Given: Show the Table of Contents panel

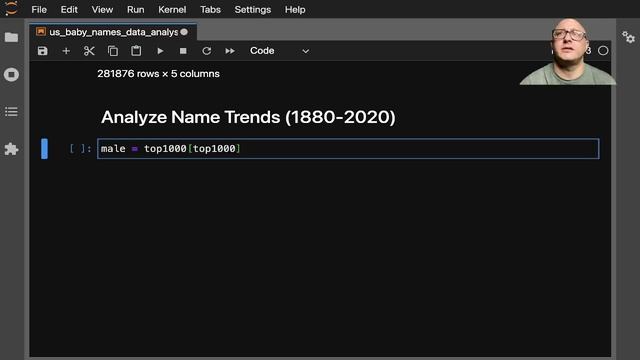Looking at the screenshot, I should (x=11, y=111).
